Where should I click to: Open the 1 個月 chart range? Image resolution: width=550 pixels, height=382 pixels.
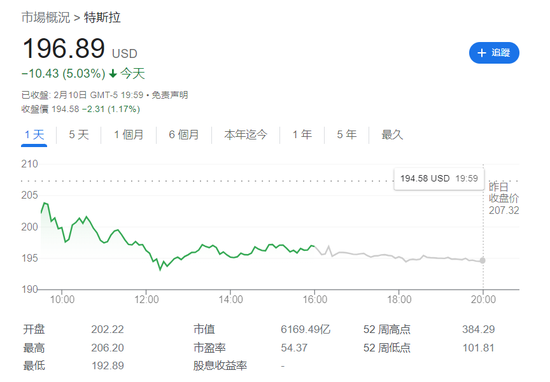(x=129, y=135)
